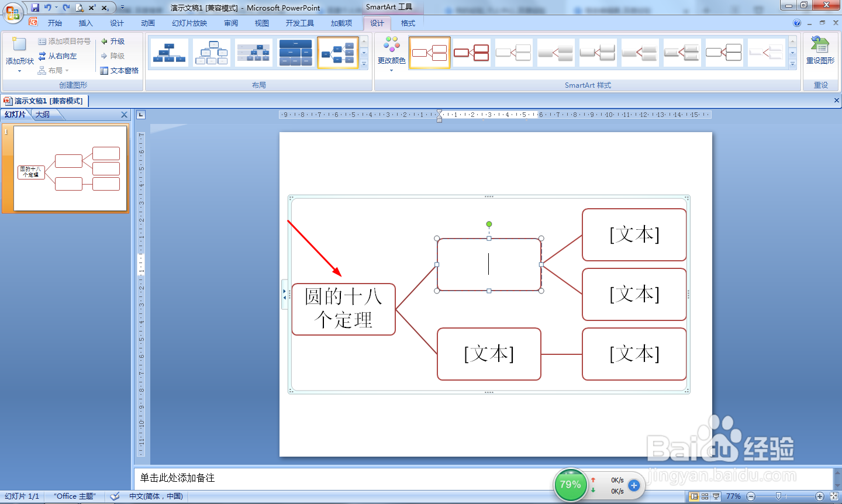Switch to slide sorter view
This screenshot has width=842, height=504.
pos(705,496)
